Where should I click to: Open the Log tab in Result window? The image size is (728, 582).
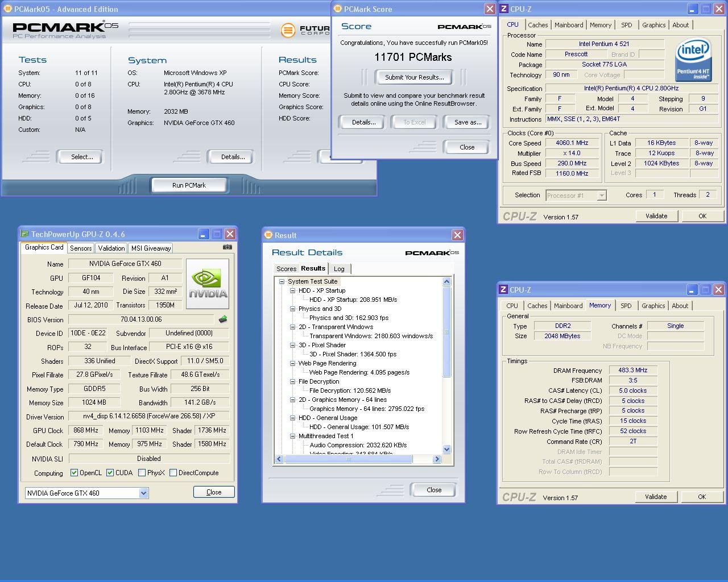(339, 269)
